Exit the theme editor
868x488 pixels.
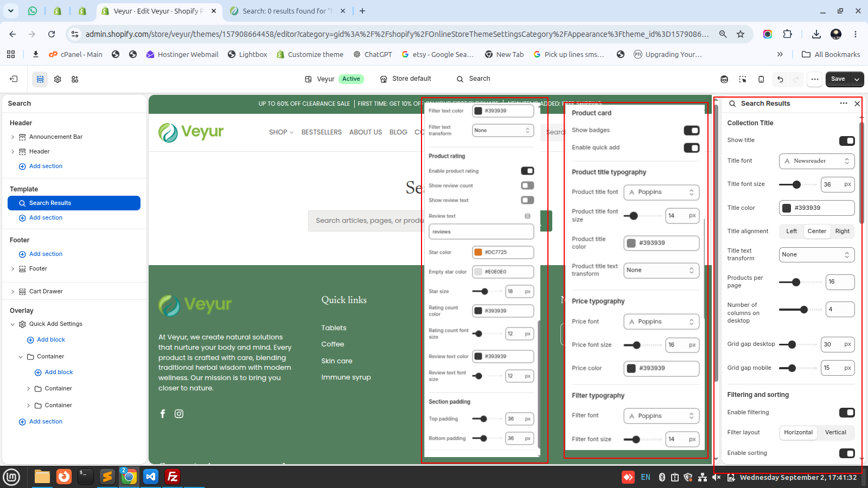click(14, 79)
